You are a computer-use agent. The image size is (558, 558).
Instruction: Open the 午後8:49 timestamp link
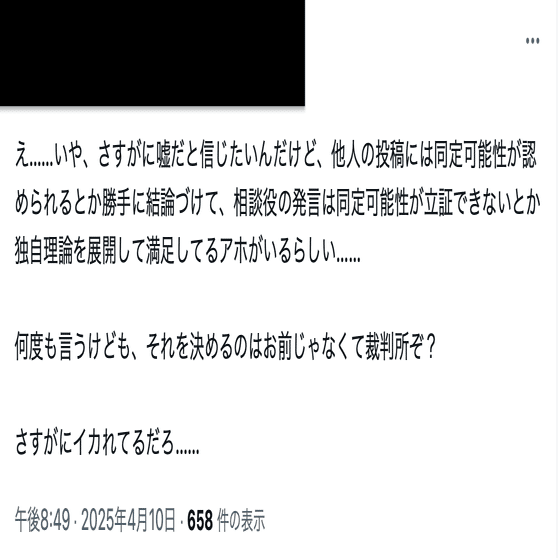click(x=43, y=520)
